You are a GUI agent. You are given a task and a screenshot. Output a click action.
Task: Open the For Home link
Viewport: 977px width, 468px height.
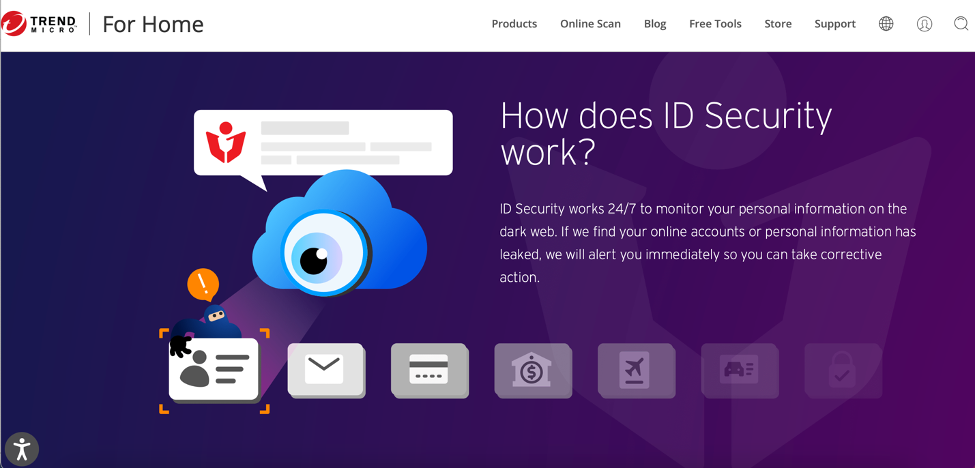[153, 24]
